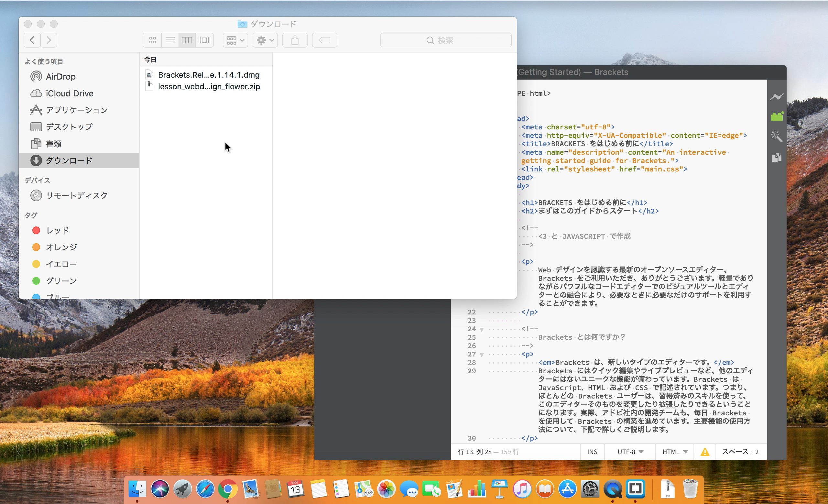Click the Brackets magic wand icon
Viewport: 828px width, 504px height.
777,137
